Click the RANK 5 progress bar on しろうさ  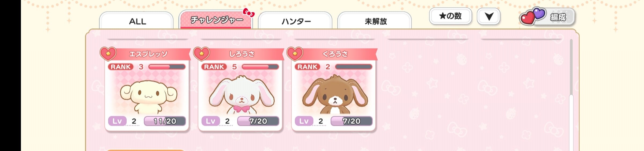tap(260, 67)
